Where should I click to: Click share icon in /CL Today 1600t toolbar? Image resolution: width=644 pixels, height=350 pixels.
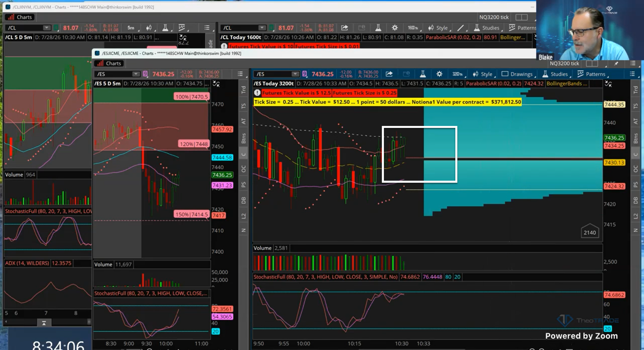coord(345,28)
